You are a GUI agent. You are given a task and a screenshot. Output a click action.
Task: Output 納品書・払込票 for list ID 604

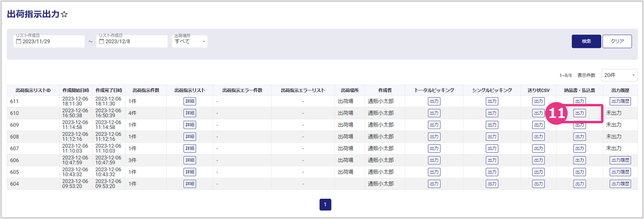(579, 184)
